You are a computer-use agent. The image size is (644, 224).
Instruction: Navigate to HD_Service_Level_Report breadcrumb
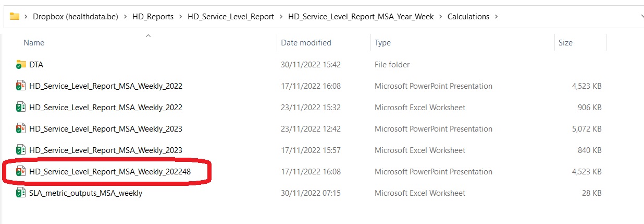pyautogui.click(x=231, y=17)
